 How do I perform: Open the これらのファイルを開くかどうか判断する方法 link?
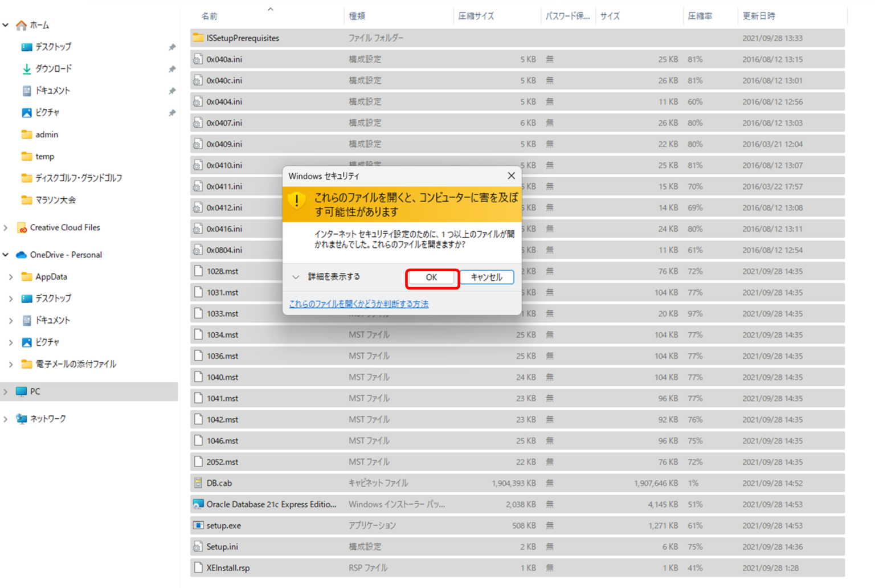(x=358, y=304)
